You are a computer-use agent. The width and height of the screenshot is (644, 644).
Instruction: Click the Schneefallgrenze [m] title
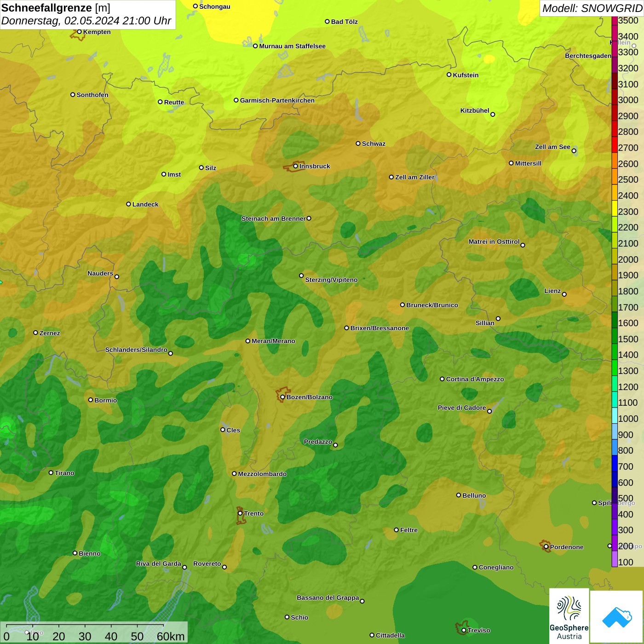click(x=56, y=8)
